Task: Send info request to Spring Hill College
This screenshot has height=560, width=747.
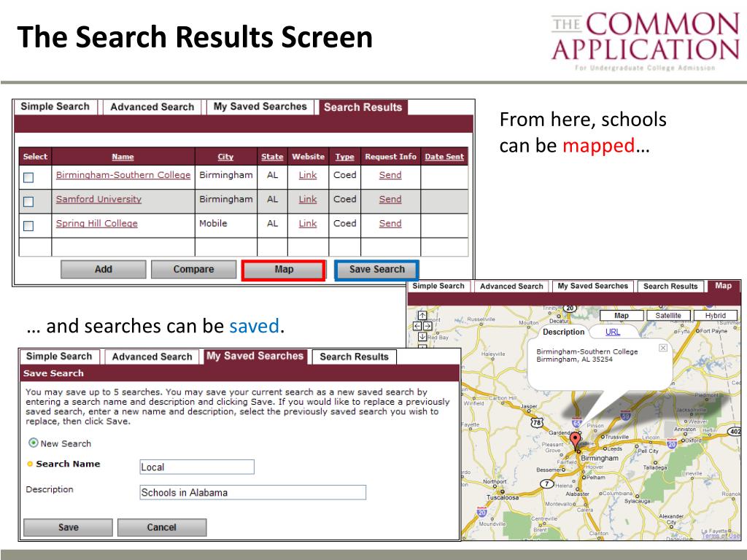Action: 390,223
